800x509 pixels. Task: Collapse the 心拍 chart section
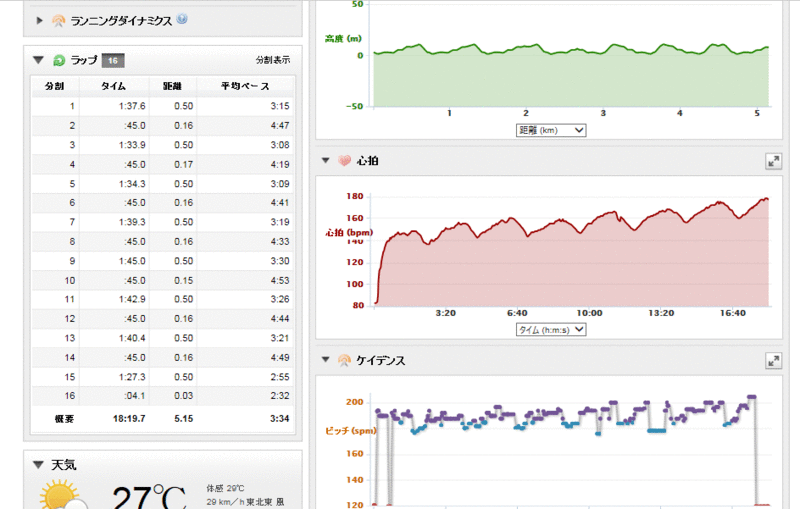click(x=325, y=160)
